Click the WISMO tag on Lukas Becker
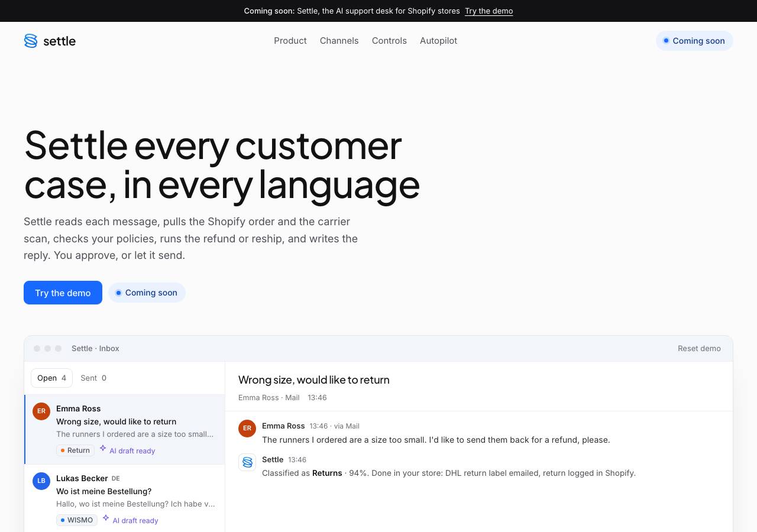757x532 pixels. pos(77,520)
